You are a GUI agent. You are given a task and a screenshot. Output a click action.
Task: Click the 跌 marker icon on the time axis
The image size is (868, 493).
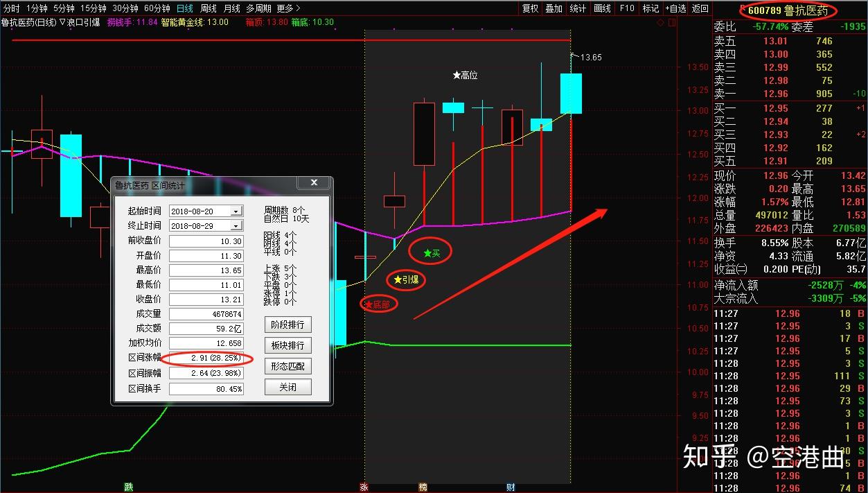[x=128, y=487]
